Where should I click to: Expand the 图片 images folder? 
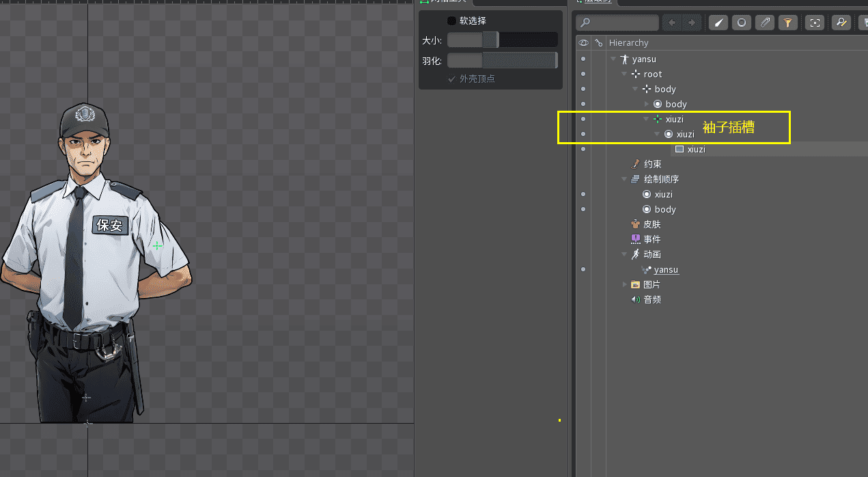624,284
